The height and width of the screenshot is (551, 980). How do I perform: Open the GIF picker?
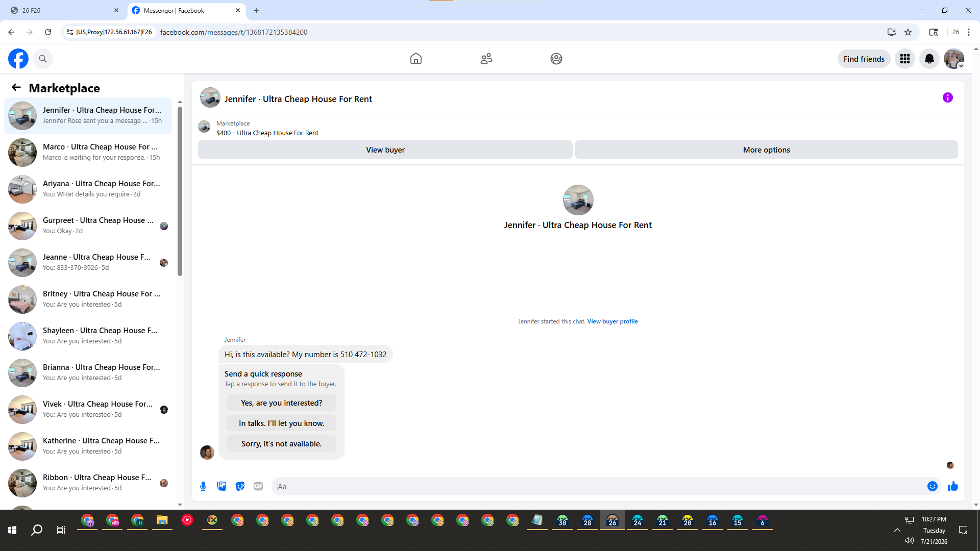tap(258, 486)
